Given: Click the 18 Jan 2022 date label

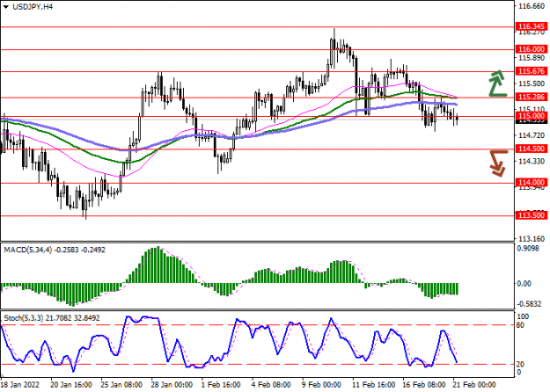Looking at the screenshot, I should (x=19, y=384).
